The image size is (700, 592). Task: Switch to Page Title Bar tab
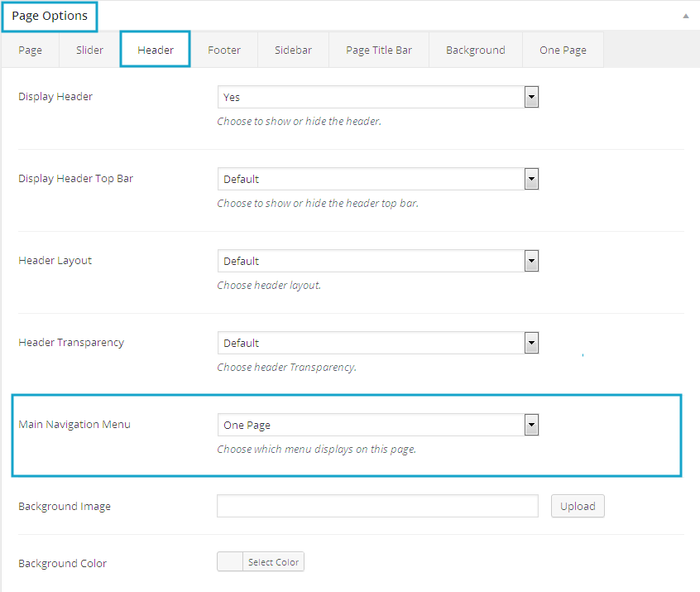coord(379,50)
